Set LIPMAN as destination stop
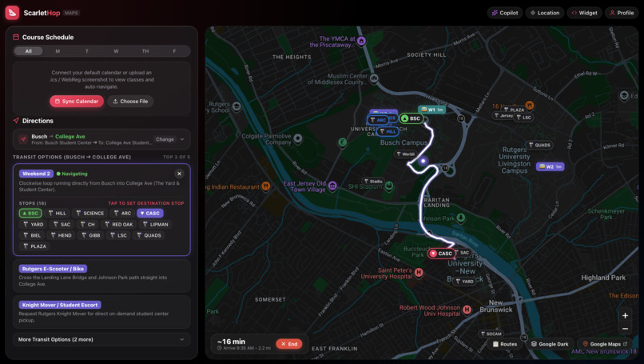The image size is (644, 364). [x=155, y=224]
